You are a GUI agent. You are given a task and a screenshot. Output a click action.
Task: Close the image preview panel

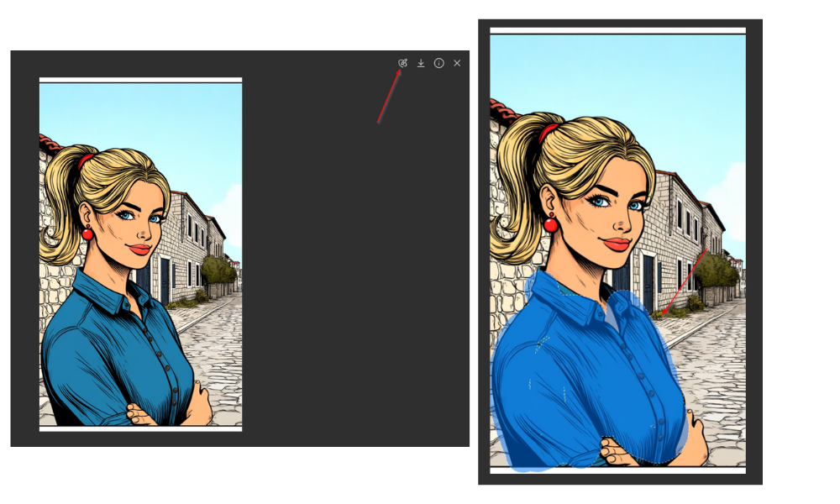coord(457,63)
